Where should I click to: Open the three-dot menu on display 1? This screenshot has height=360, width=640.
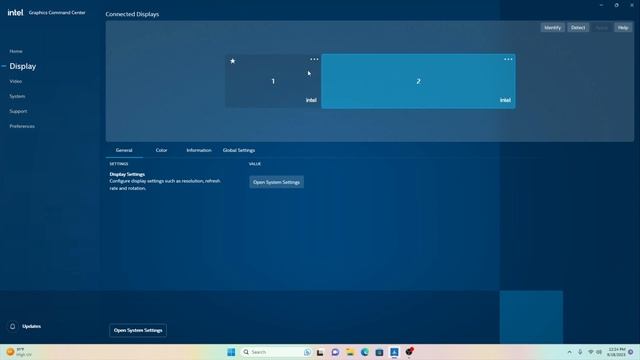[x=314, y=59]
